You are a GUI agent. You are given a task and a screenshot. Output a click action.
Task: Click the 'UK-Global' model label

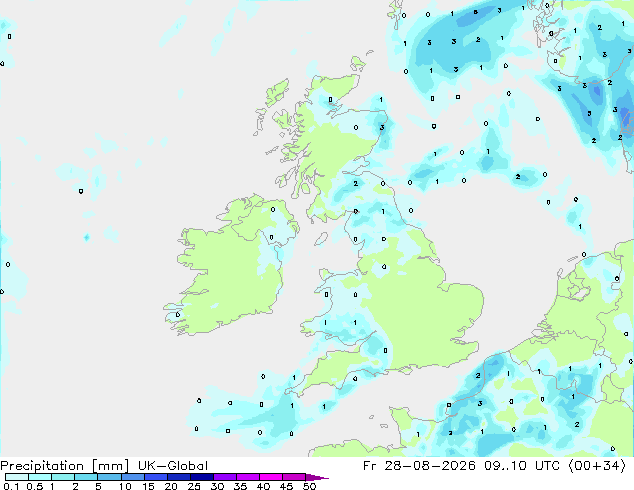tap(173, 466)
